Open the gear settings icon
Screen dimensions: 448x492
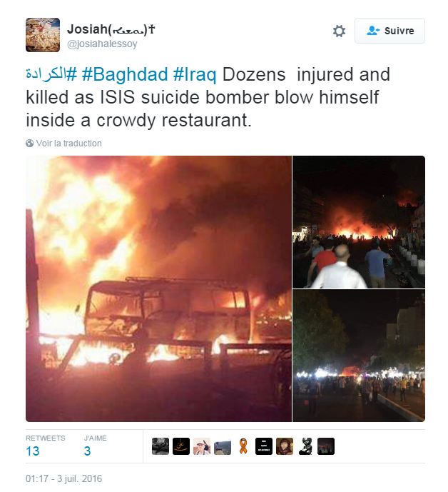[339, 31]
